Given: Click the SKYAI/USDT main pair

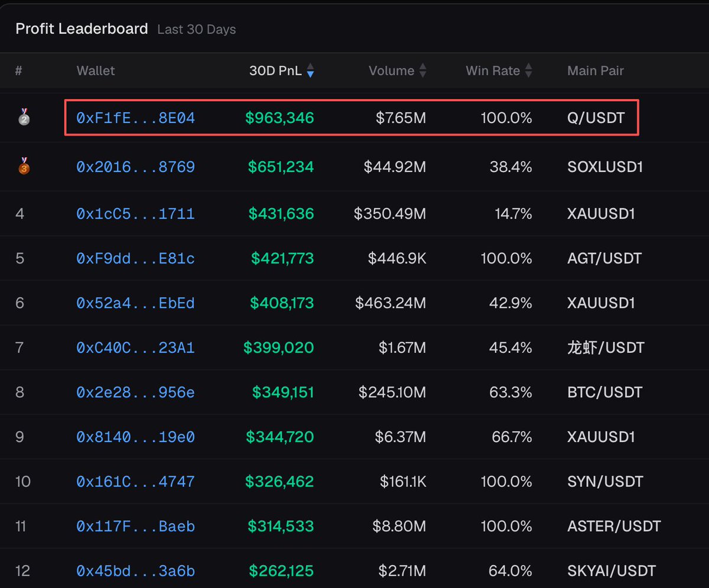Looking at the screenshot, I should point(612,571).
